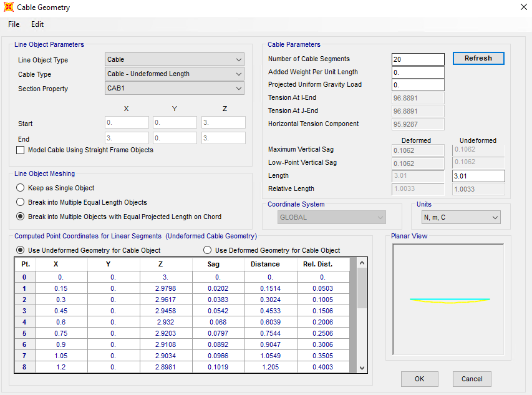
Task: Select Keep as Single Object option
Action: click(x=21, y=188)
